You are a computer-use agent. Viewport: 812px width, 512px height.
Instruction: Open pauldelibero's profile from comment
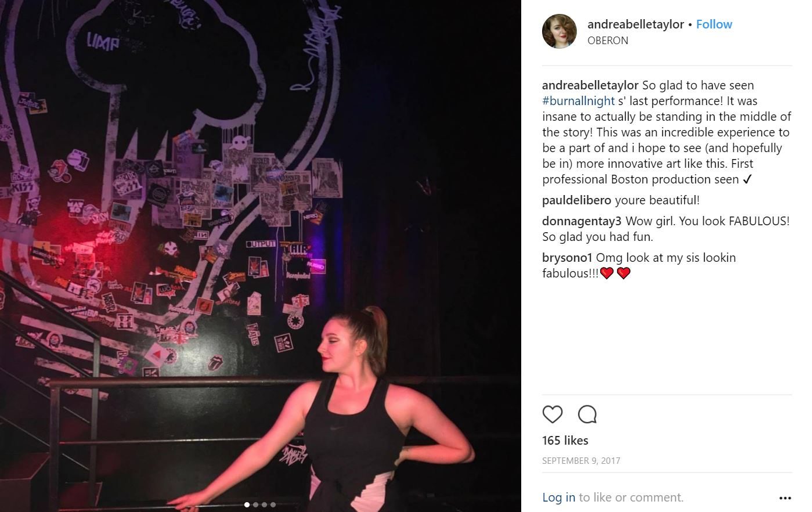[x=576, y=200]
